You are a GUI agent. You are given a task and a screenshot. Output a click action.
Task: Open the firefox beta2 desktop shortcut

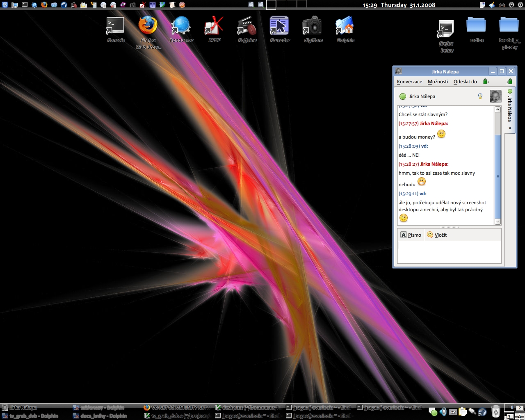pyautogui.click(x=446, y=36)
